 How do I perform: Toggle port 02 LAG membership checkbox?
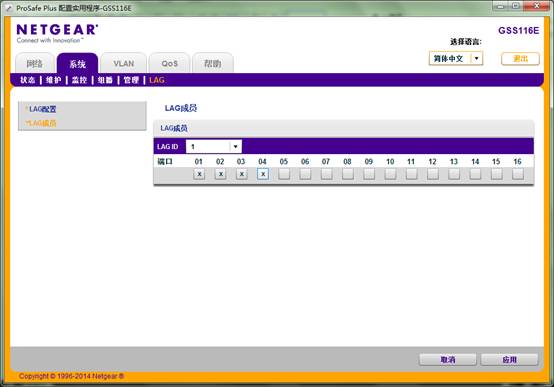click(220, 174)
